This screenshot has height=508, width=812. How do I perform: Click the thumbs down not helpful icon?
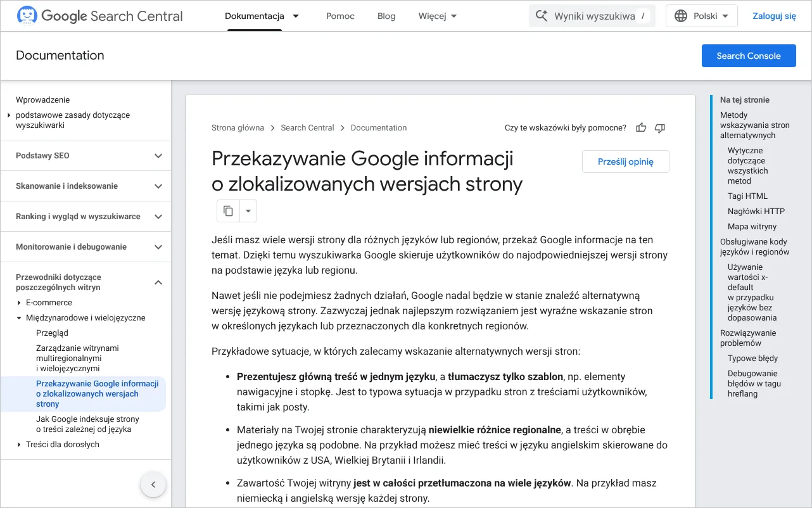660,128
